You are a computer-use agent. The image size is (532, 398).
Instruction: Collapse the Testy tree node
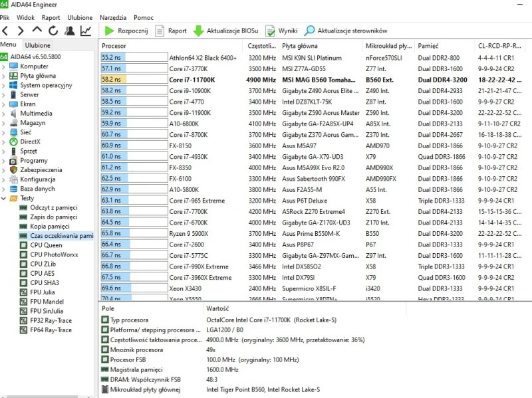(x=5, y=198)
